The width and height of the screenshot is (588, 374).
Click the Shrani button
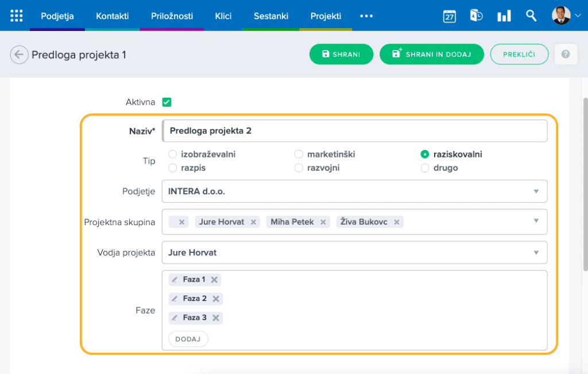(x=341, y=54)
